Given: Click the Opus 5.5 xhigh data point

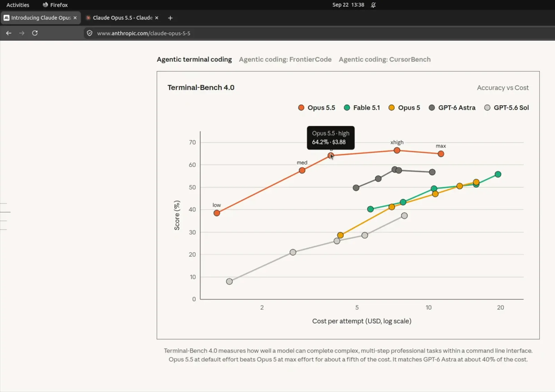Looking at the screenshot, I should tap(397, 150).
